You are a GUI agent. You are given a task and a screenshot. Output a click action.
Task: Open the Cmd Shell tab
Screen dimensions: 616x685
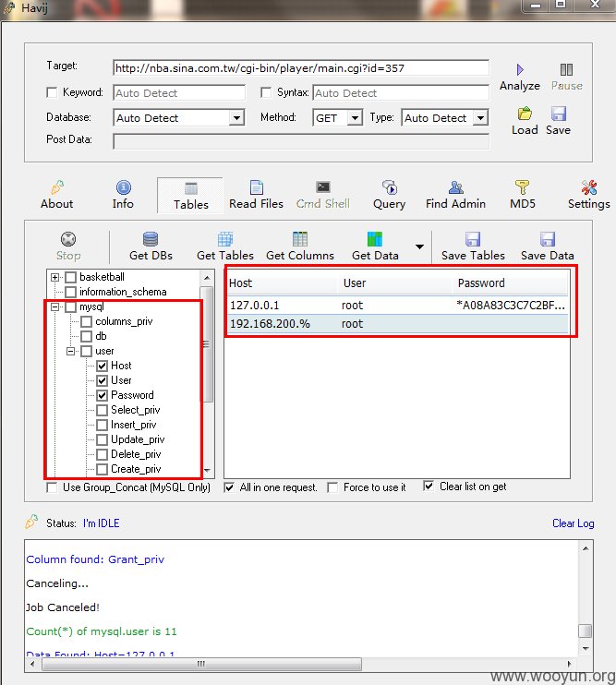pos(323,196)
